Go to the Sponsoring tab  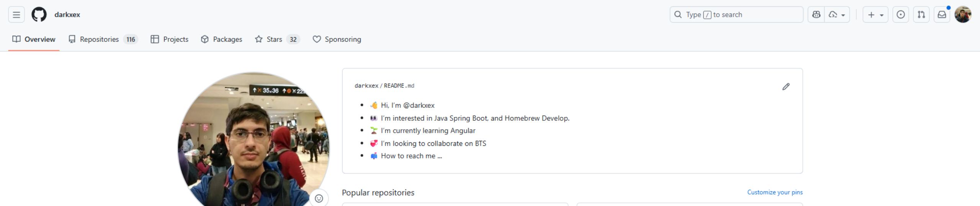(x=337, y=39)
